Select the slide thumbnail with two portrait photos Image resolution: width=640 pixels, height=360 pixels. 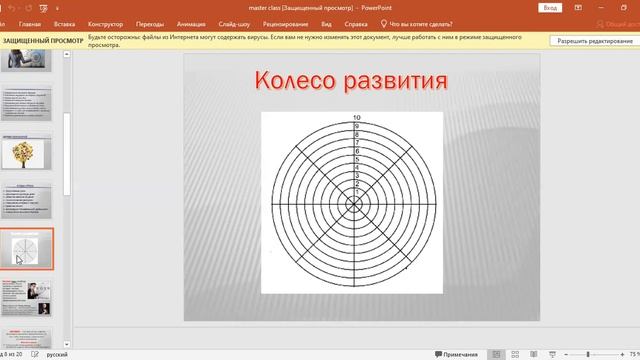(27, 298)
